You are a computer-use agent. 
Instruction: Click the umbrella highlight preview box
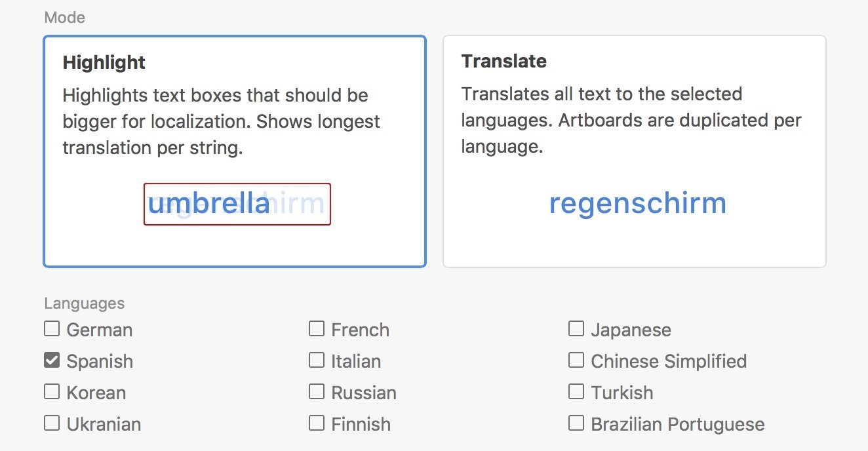coord(237,204)
